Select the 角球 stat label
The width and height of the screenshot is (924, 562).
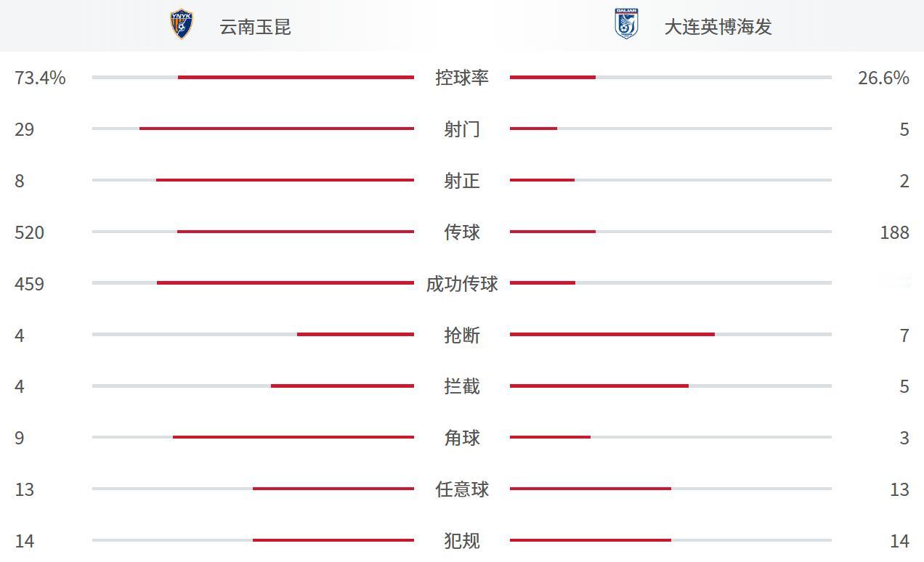tap(462, 439)
